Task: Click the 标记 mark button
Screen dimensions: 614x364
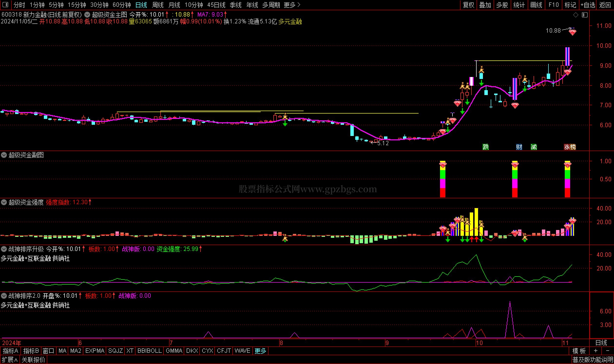Action: [570, 5]
